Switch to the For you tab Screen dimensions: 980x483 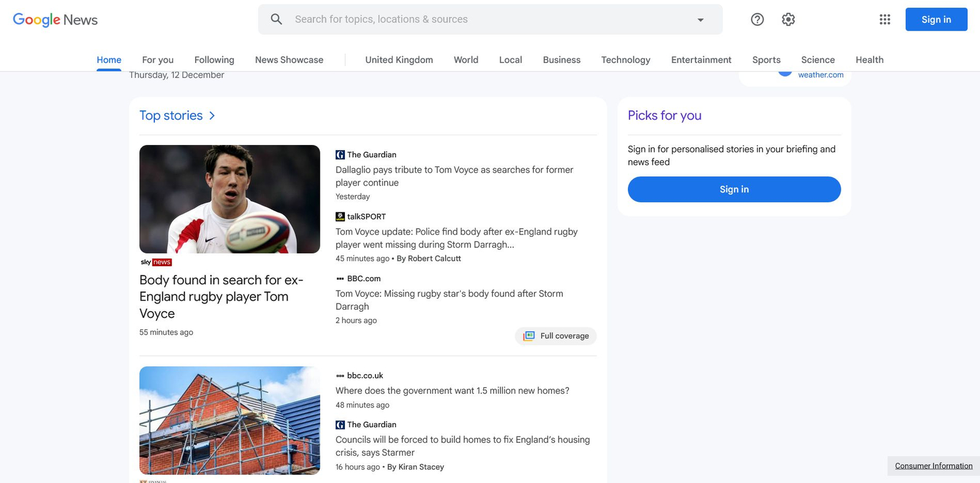pyautogui.click(x=158, y=60)
